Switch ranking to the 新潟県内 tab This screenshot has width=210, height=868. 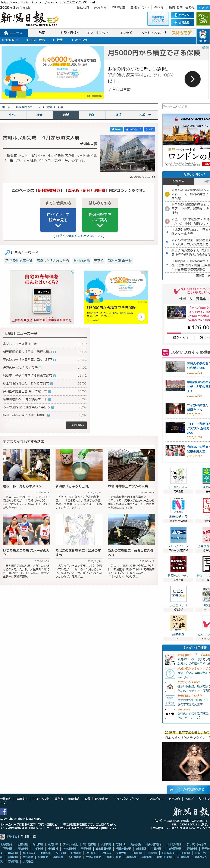(x=178, y=181)
